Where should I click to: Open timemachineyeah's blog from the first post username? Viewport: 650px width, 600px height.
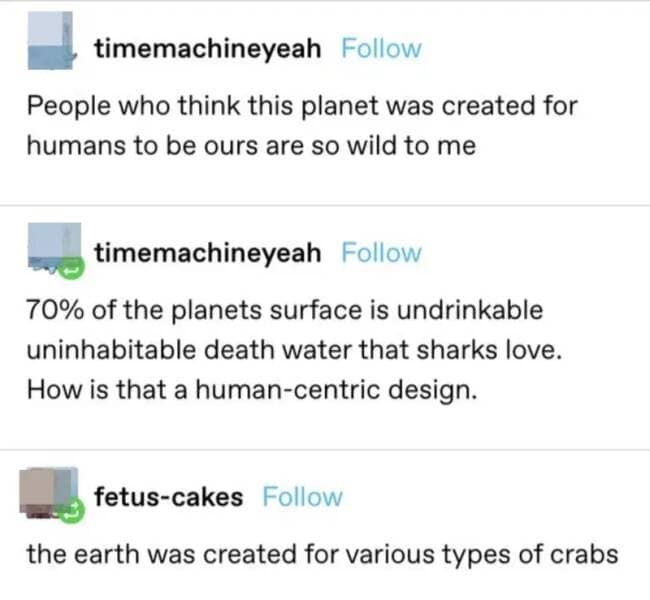[208, 48]
